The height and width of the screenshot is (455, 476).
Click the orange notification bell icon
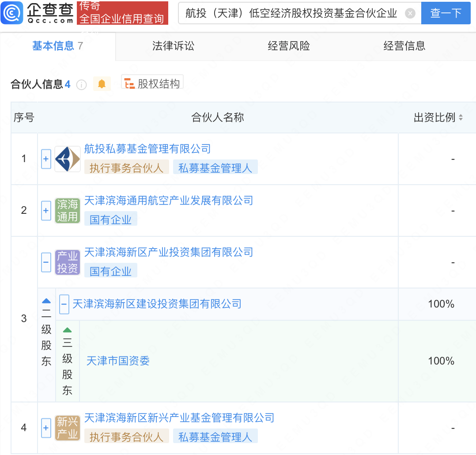pyautogui.click(x=102, y=83)
